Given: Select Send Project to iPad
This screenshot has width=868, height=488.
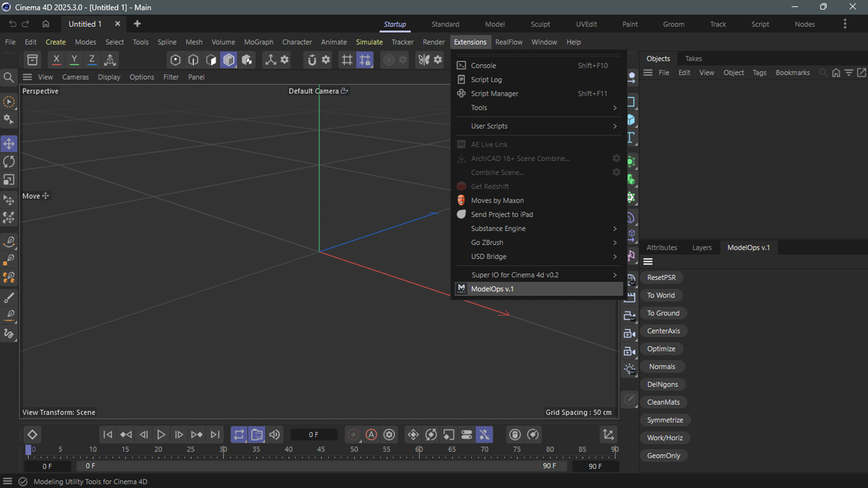Looking at the screenshot, I should coord(539,215).
